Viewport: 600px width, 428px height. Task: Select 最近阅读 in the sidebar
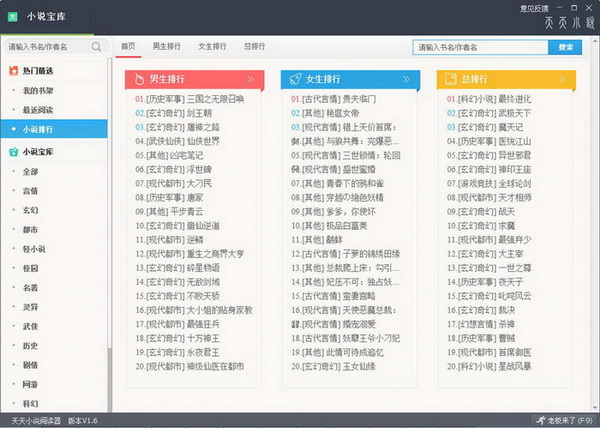(38, 109)
